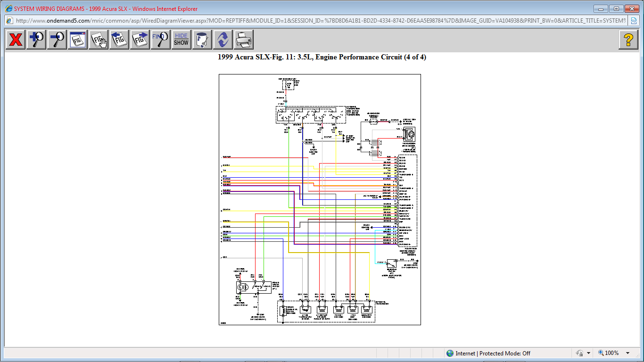Click the zoom magnifier 100% button
644x362 pixels.
click(x=609, y=353)
